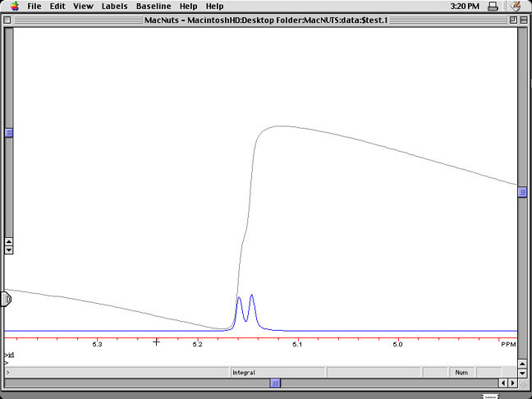Click the bottom scrollbar left arrow

(502, 383)
